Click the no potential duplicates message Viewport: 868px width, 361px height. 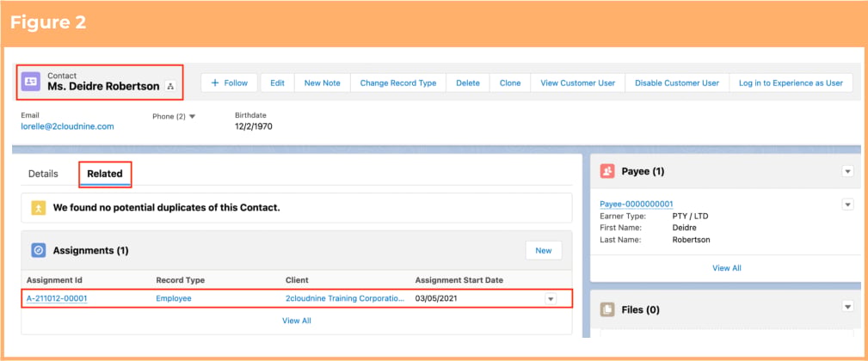click(x=167, y=208)
